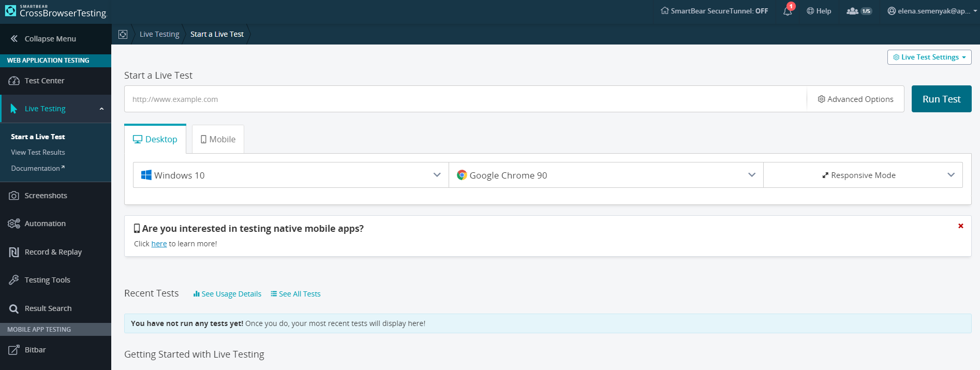Select Start a Live Test in sidebar
The image size is (980, 370).
38,137
